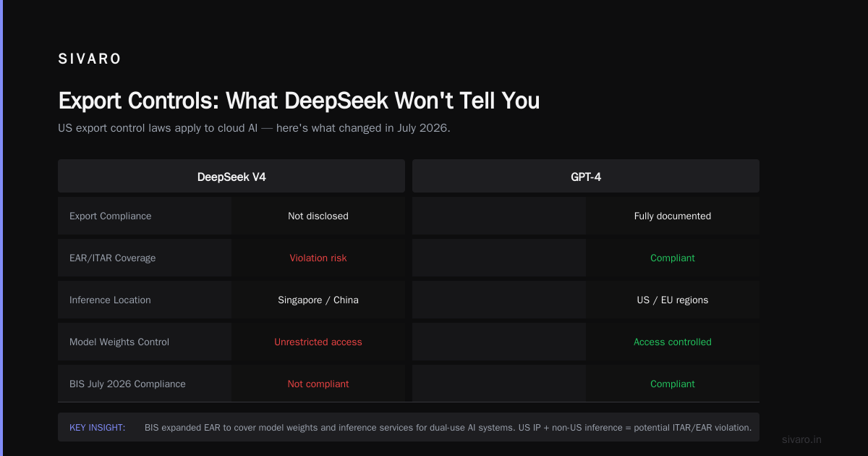Select the GPT-4 column header
868x456 pixels.
tap(586, 176)
